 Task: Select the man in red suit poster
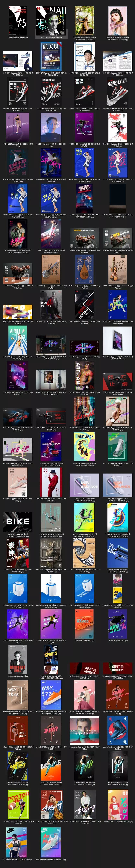click(x=51, y=482)
